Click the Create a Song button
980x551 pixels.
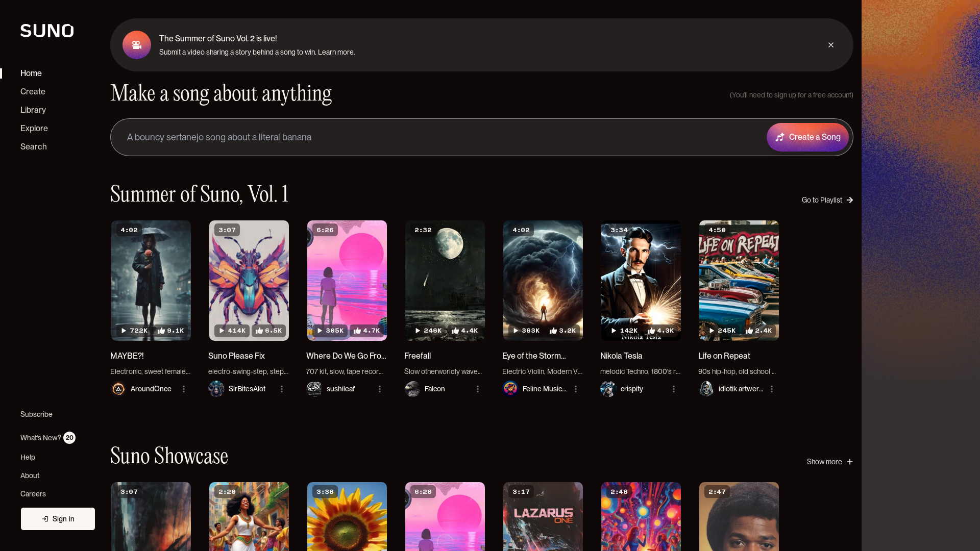click(807, 137)
